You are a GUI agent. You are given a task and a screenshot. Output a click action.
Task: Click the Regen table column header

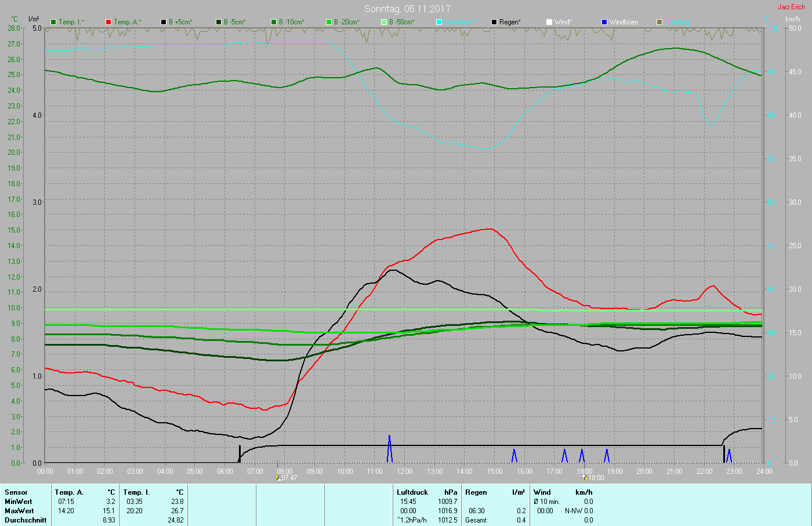476,492
